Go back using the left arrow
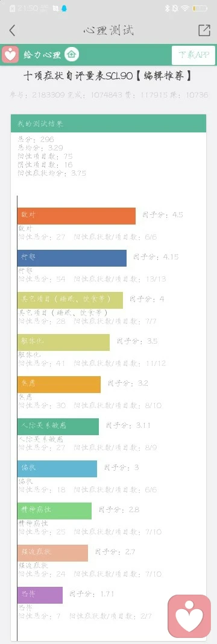 pyautogui.click(x=12, y=30)
